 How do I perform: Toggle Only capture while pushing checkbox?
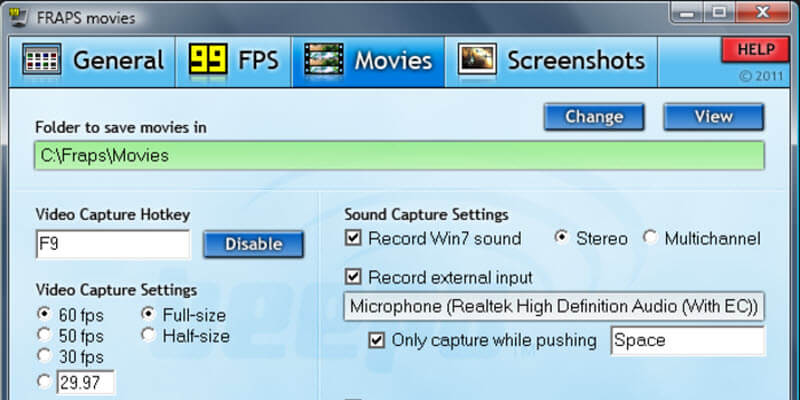(x=377, y=340)
